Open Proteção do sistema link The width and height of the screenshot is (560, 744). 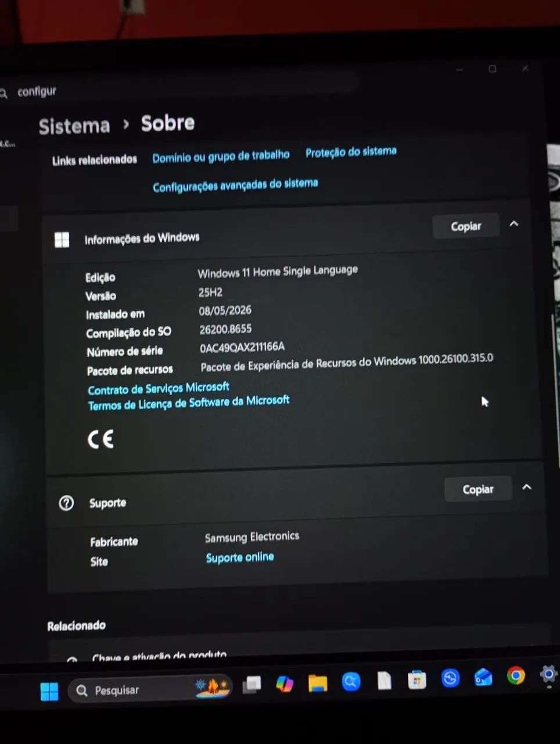pos(351,152)
